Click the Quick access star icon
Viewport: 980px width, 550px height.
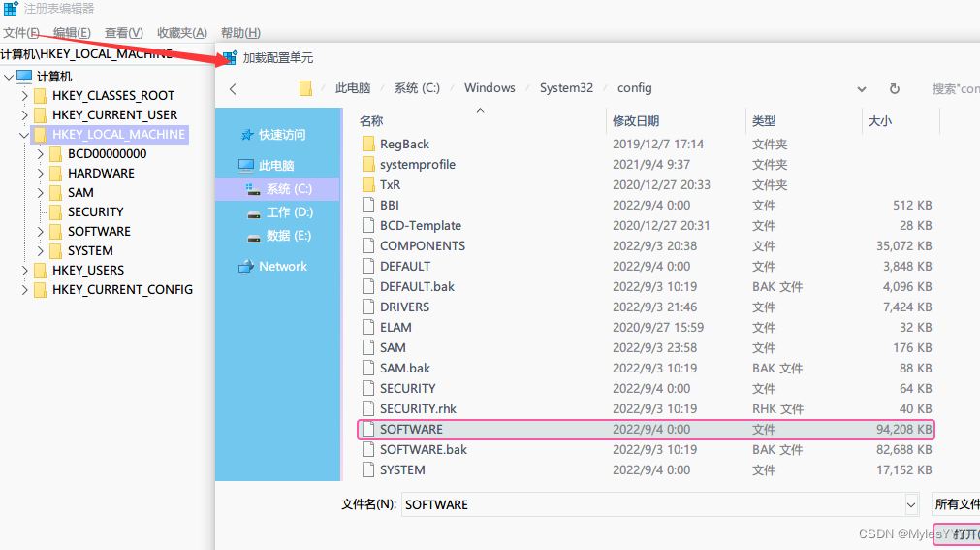(x=247, y=135)
